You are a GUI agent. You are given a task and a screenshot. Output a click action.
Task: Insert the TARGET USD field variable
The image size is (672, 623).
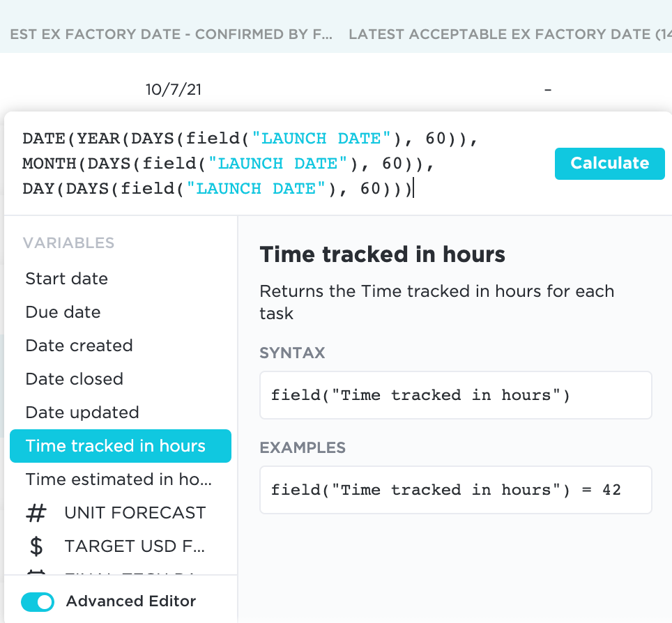[135, 547]
